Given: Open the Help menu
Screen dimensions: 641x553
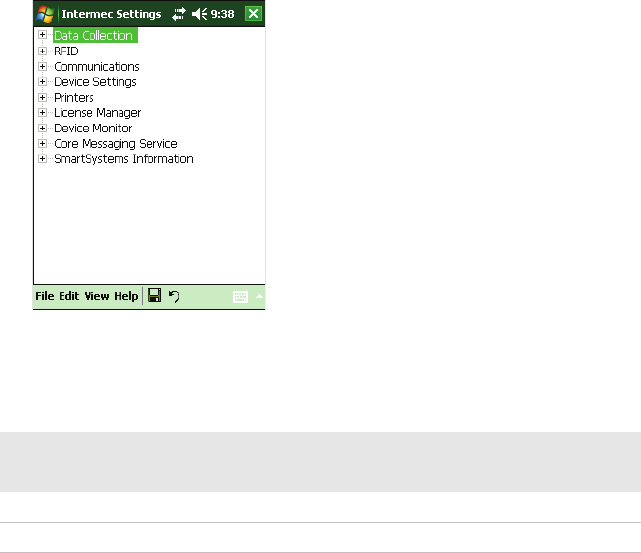Looking at the screenshot, I should 126,296.
